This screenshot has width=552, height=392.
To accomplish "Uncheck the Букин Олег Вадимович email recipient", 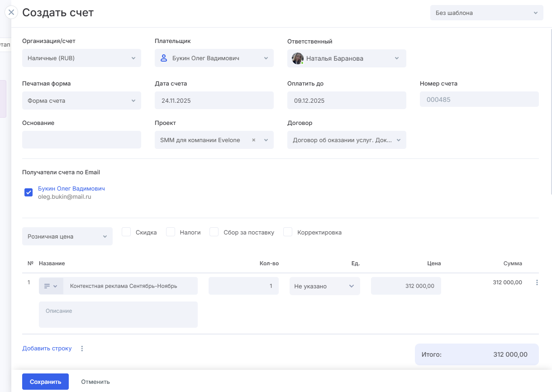I will 29,192.
